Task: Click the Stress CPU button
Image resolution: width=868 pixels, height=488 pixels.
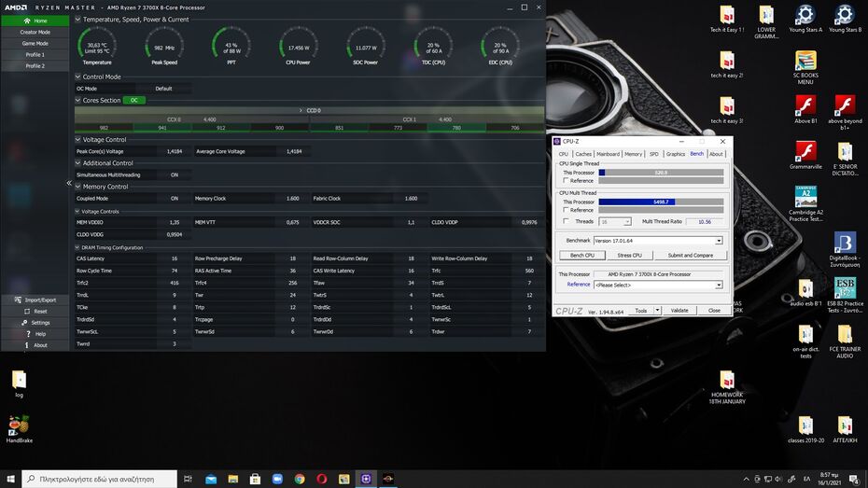Action: (630, 255)
